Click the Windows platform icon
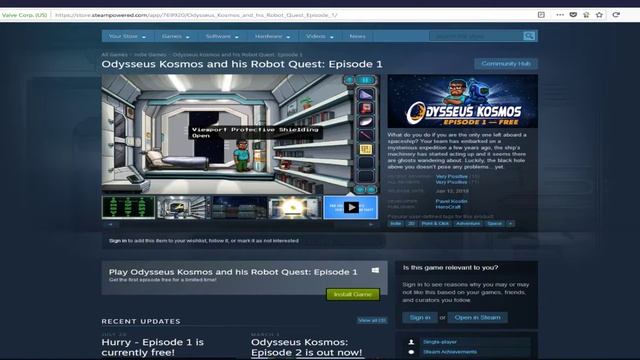 coord(375,270)
